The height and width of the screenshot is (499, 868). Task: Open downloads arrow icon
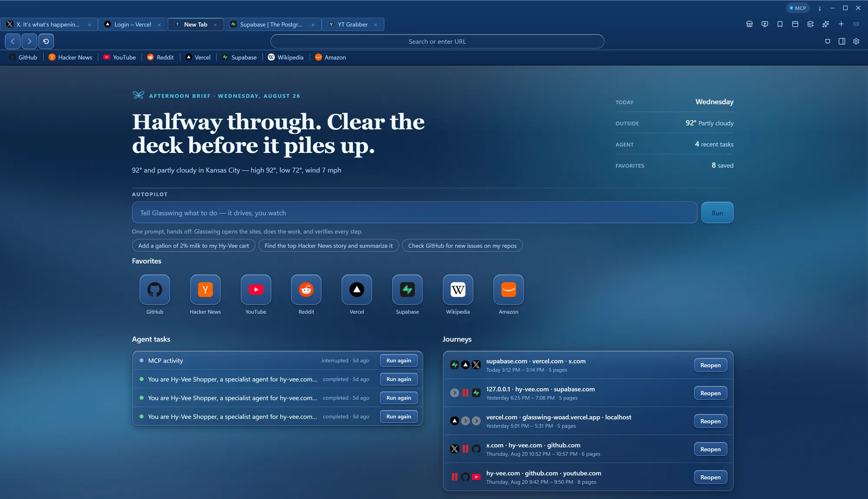click(x=820, y=8)
